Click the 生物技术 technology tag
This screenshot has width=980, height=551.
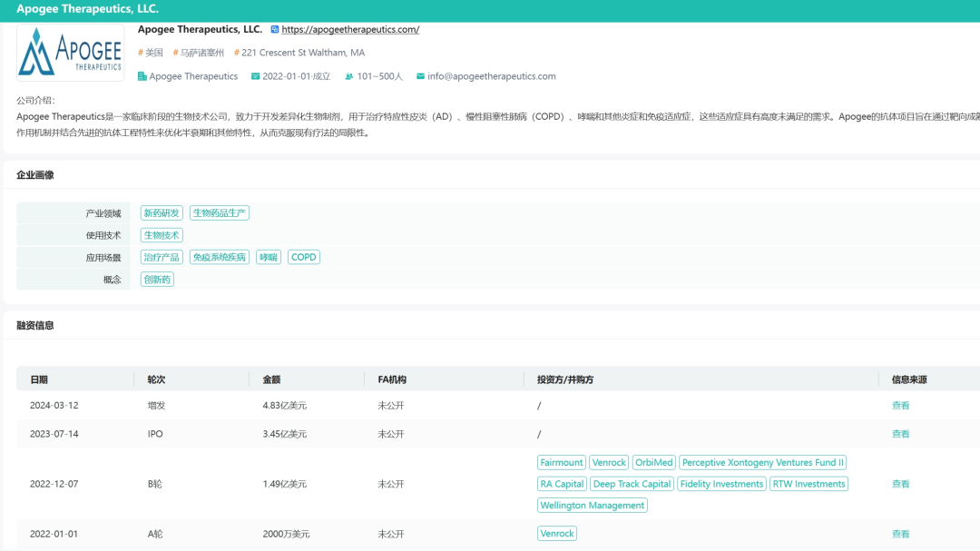(x=162, y=235)
